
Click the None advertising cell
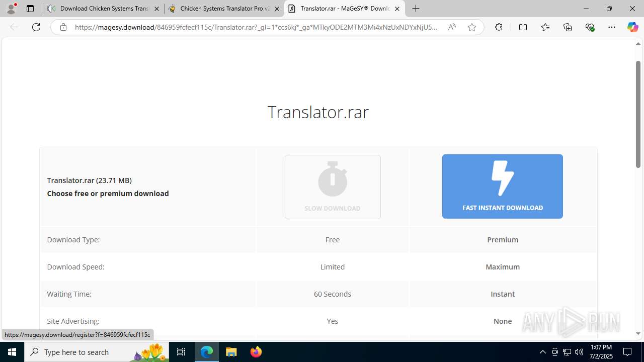(503, 321)
